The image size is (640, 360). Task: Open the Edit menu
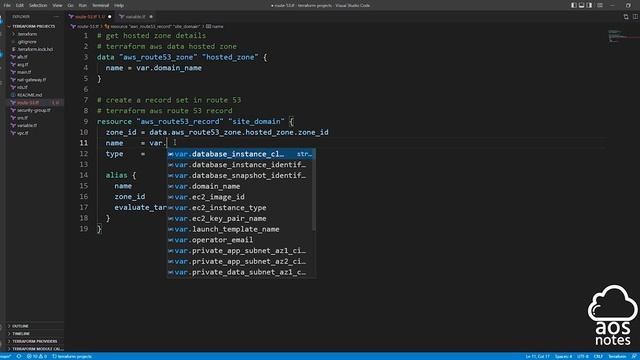(20, 5)
